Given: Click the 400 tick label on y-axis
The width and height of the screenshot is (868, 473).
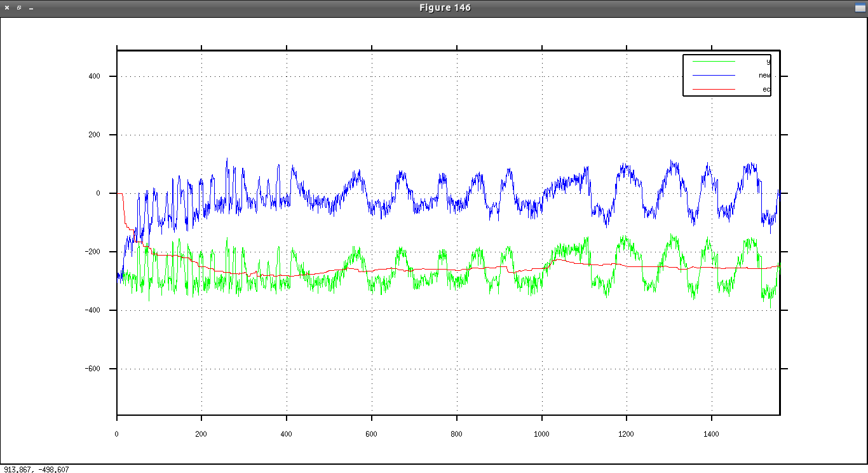Looking at the screenshot, I should click(x=94, y=76).
